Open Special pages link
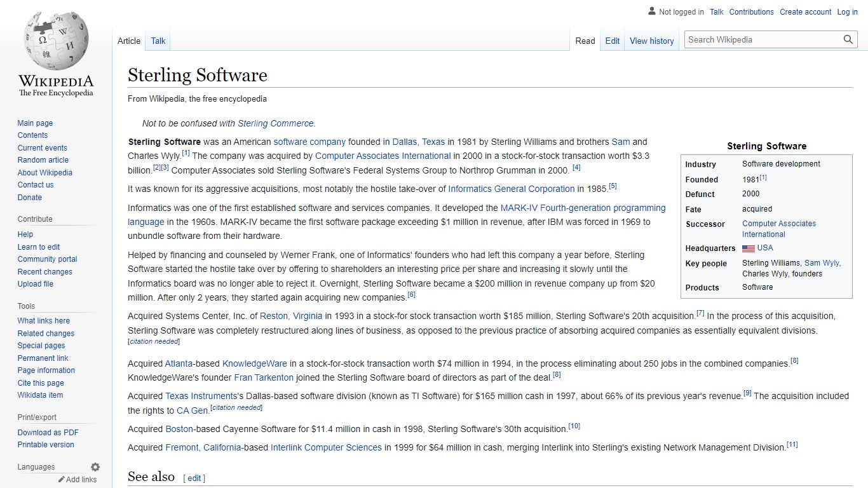 (x=41, y=346)
